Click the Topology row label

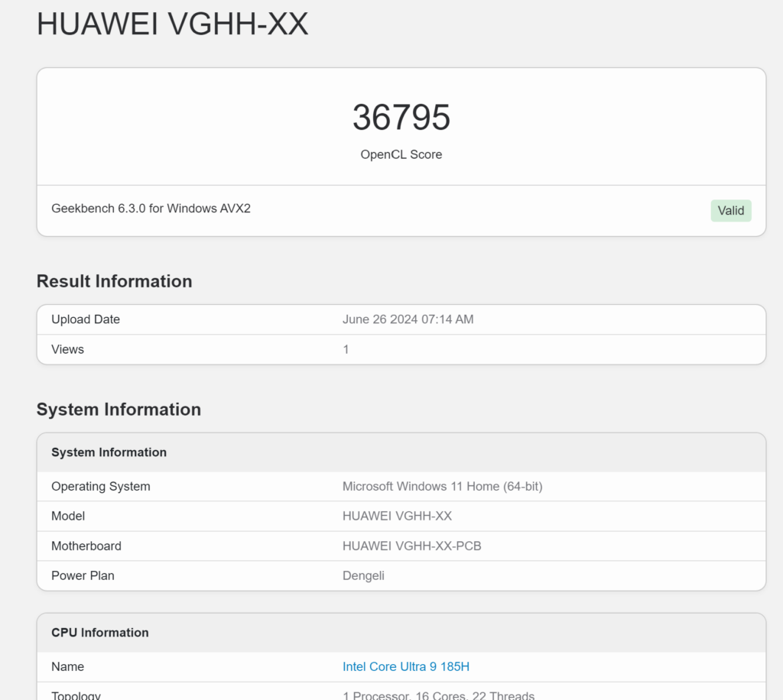(76, 695)
